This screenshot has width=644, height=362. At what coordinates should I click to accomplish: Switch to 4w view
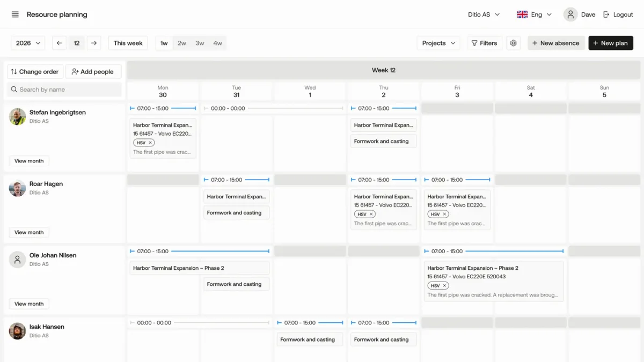point(217,43)
